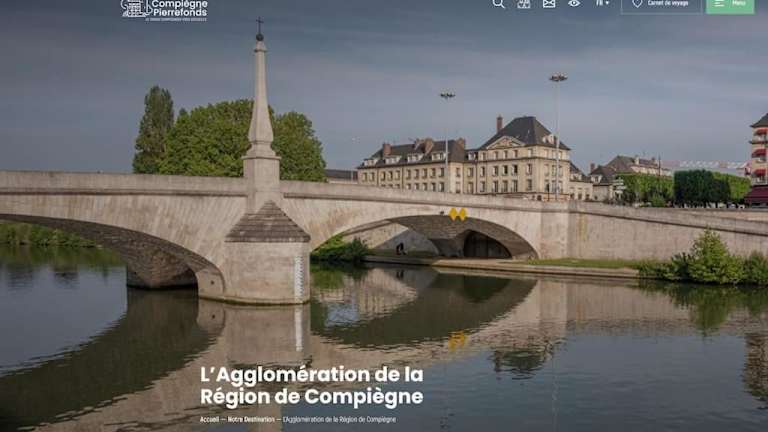Open the green Menu button
Viewport: 768px width, 432px height.
(730, 5)
